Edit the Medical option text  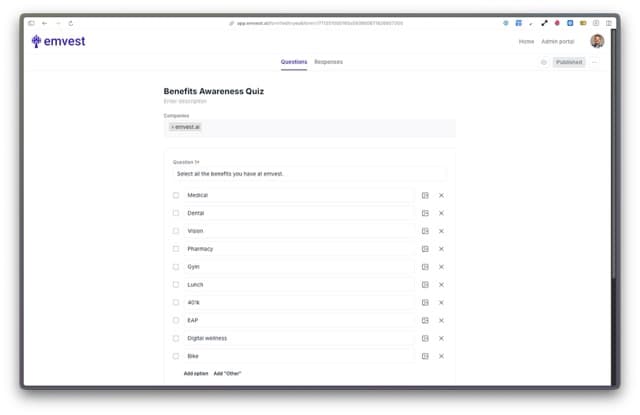click(x=298, y=195)
